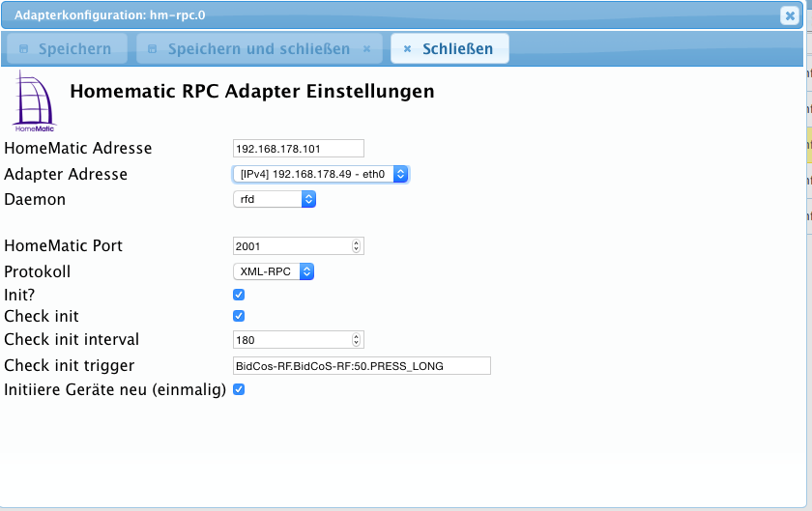The image size is (812, 511).
Task: Click HomeMatic Port stepper arrows
Action: click(x=356, y=246)
